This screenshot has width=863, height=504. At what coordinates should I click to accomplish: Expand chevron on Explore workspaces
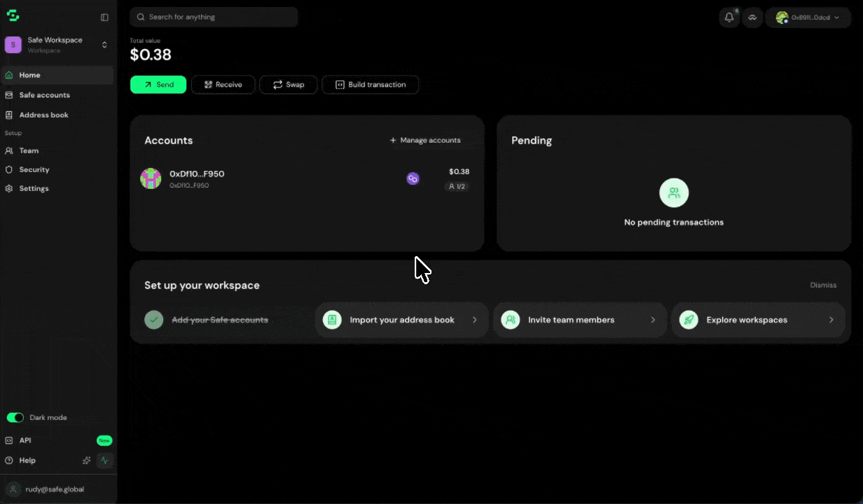click(831, 320)
